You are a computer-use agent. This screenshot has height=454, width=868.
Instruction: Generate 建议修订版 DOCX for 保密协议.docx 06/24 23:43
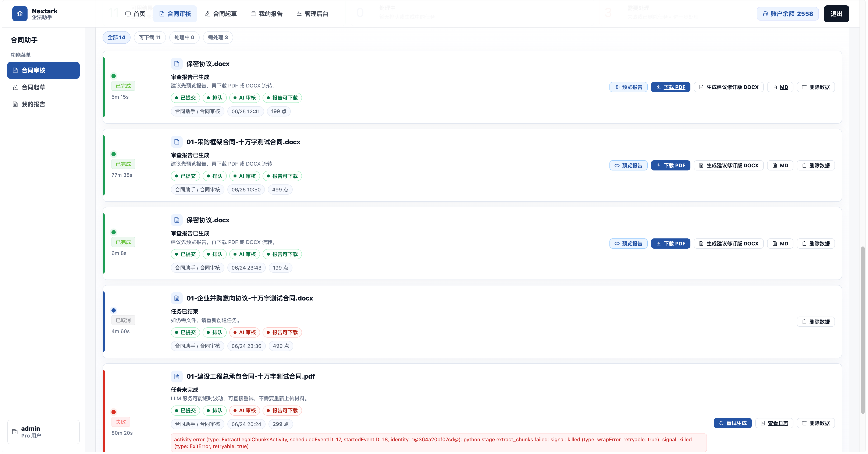tap(729, 244)
